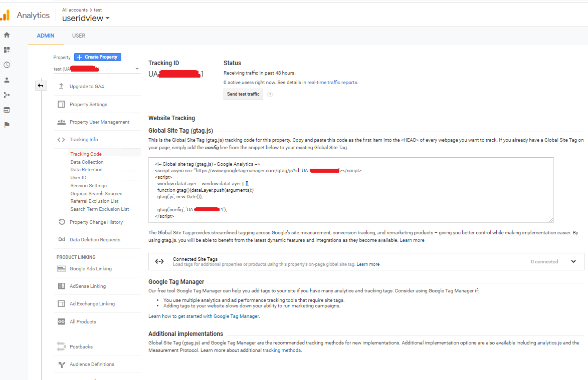This screenshot has width=588, height=380.
Task: Open Ad Exchange Linking
Action: coord(92,303)
